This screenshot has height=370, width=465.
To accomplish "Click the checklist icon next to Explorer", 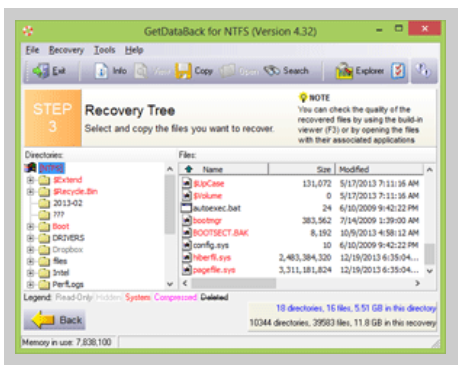I will click(x=398, y=71).
